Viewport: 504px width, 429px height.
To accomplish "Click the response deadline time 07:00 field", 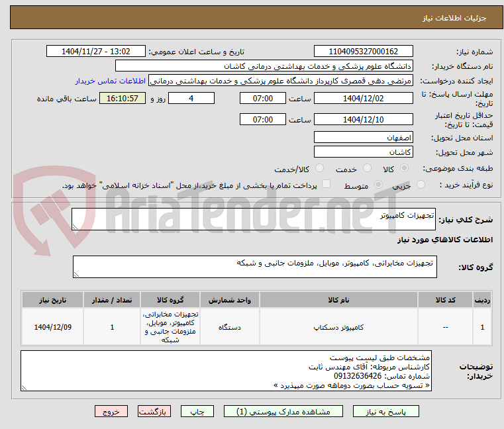I will coord(263,99).
